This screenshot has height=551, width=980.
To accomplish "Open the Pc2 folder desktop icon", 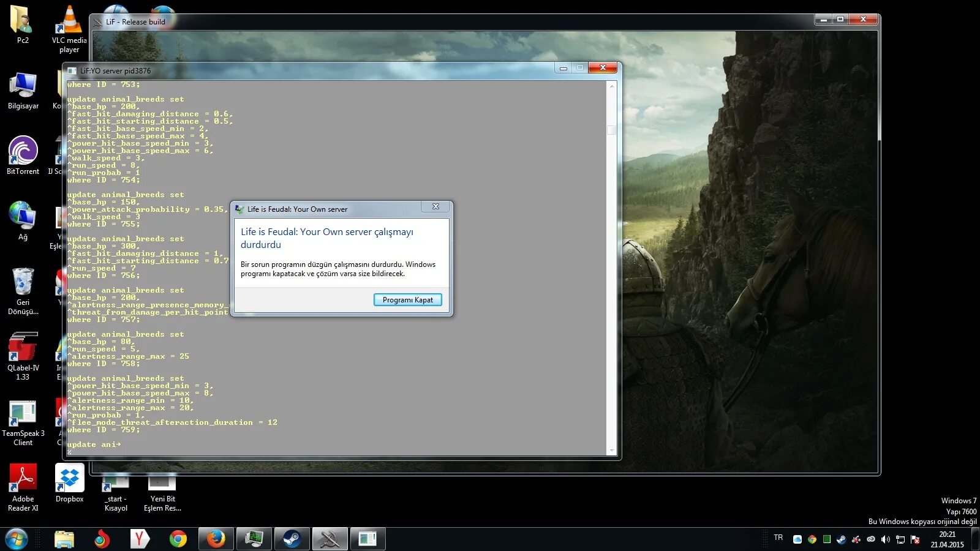I will (23, 24).
